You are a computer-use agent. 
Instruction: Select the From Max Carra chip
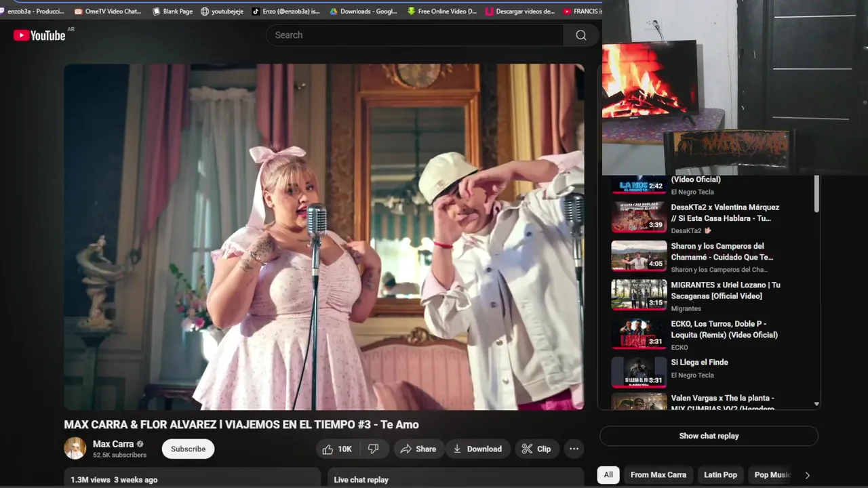[658, 474]
